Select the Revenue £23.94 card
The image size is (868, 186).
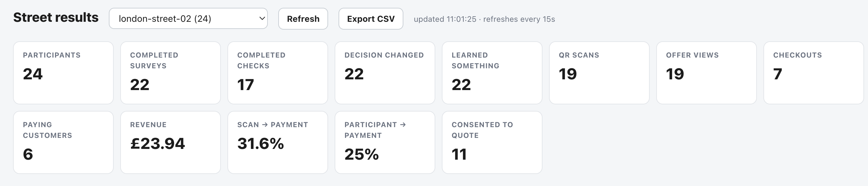click(170, 142)
